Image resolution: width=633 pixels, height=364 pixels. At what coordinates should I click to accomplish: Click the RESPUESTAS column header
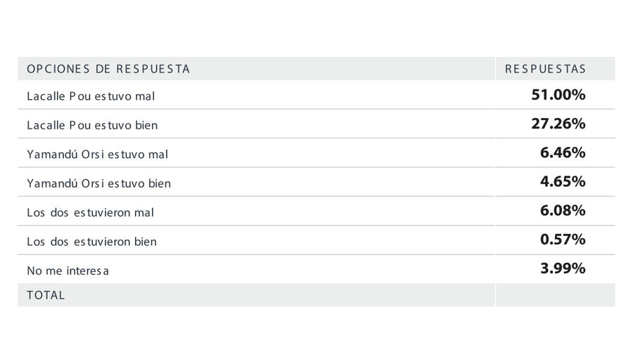pyautogui.click(x=545, y=69)
